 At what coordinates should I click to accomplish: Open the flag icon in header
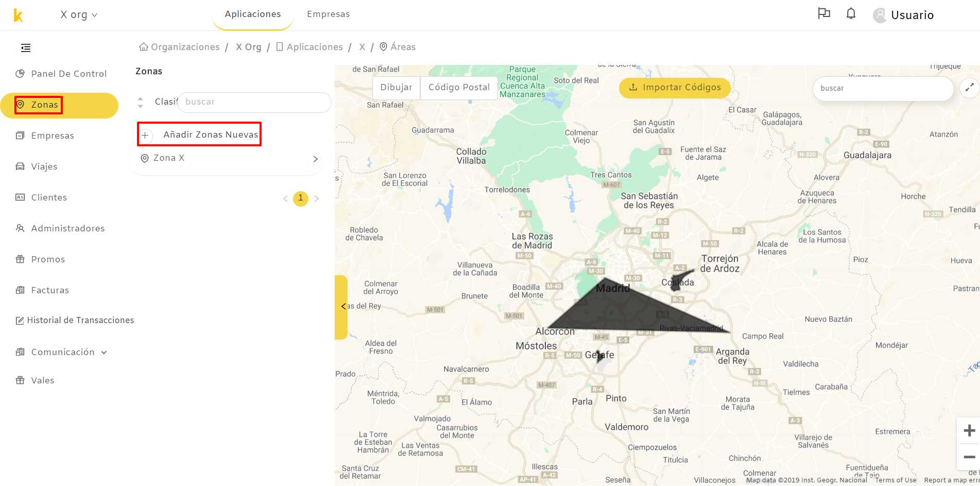click(824, 13)
